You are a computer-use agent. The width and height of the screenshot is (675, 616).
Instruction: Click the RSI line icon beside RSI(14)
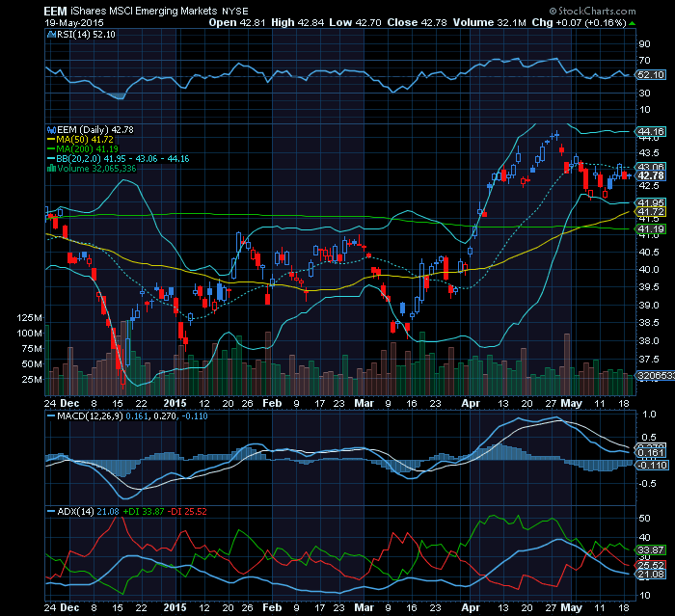51,35
